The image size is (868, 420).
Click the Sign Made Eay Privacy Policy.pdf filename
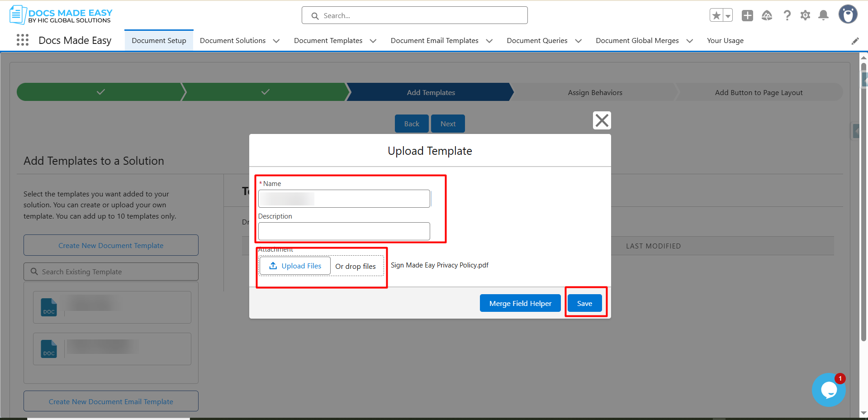tap(440, 265)
